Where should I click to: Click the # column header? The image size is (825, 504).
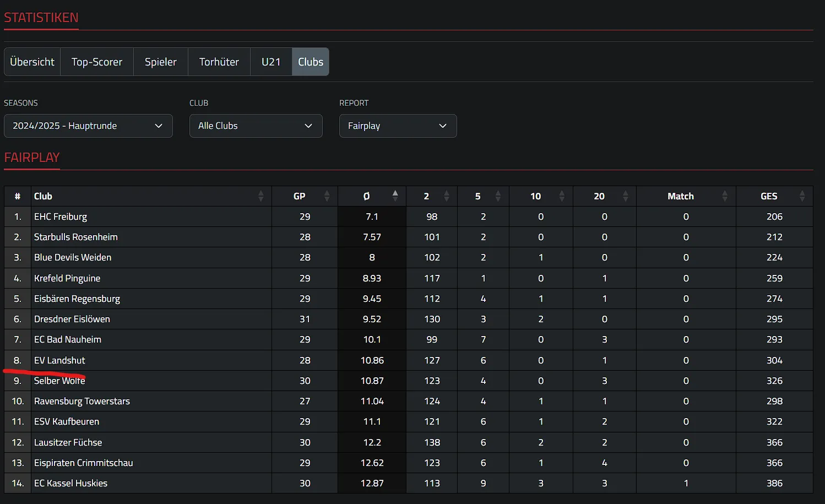(18, 196)
